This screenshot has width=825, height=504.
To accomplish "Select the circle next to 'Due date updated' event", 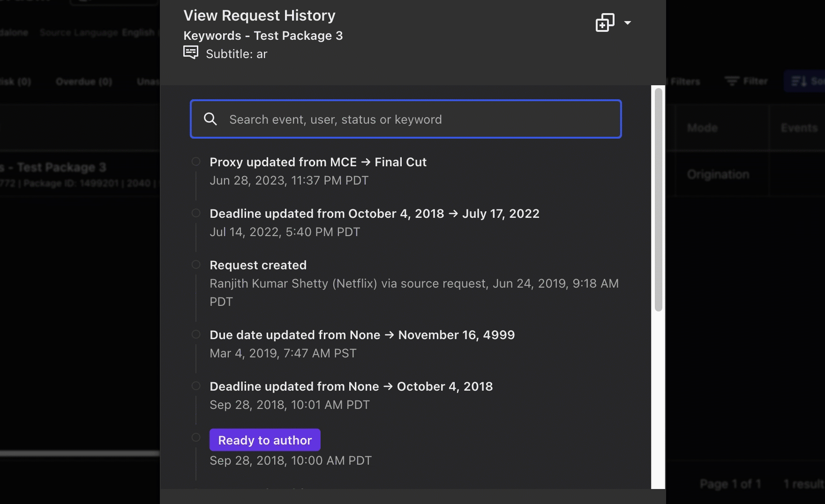I will coord(196,334).
